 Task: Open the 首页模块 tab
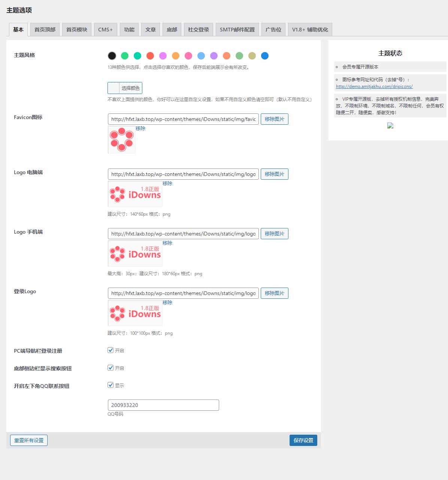click(x=76, y=29)
